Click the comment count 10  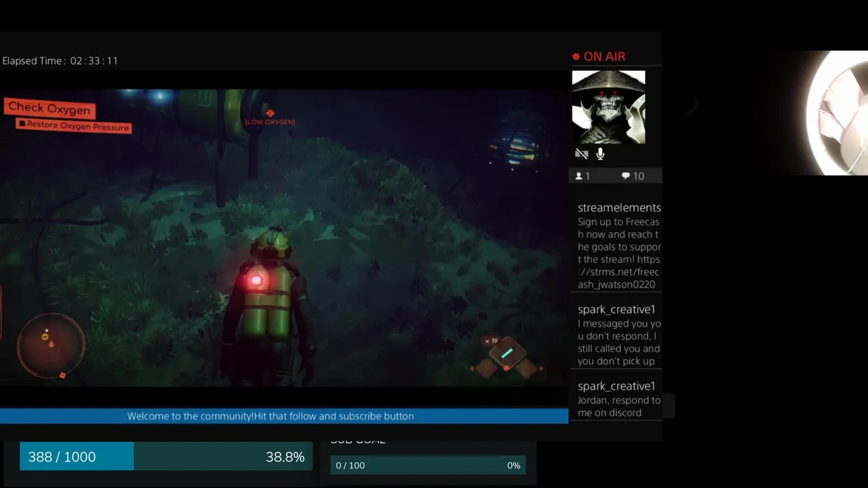[638, 176]
